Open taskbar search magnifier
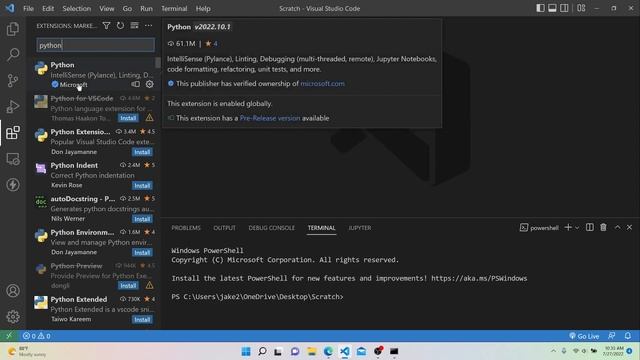Screen dimensions: 640x360 click(x=262, y=351)
